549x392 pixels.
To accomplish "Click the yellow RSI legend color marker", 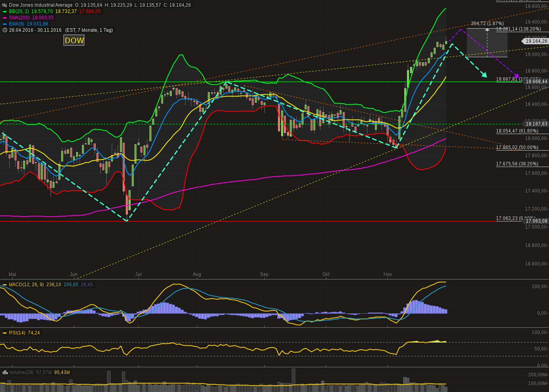I will coord(5,333).
